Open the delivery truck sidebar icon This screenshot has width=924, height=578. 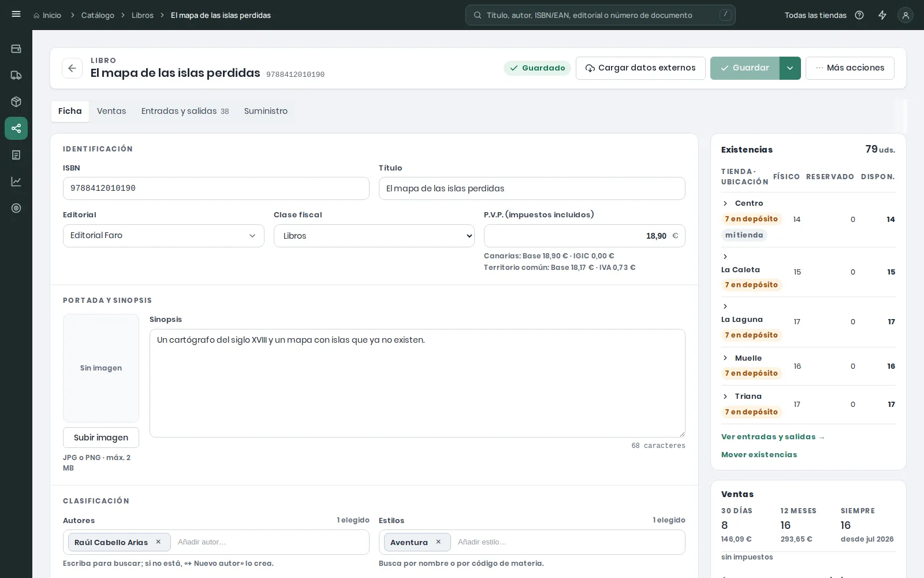(16, 75)
